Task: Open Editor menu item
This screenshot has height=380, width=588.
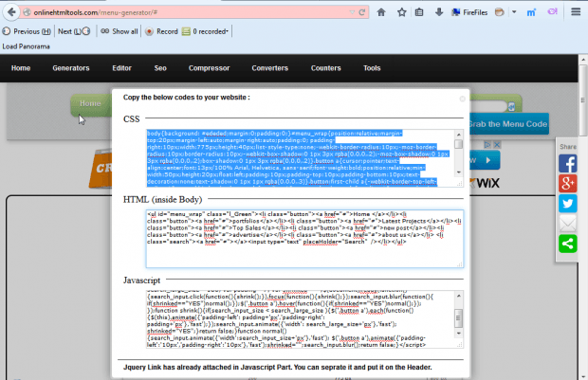Action: pyautogui.click(x=122, y=68)
